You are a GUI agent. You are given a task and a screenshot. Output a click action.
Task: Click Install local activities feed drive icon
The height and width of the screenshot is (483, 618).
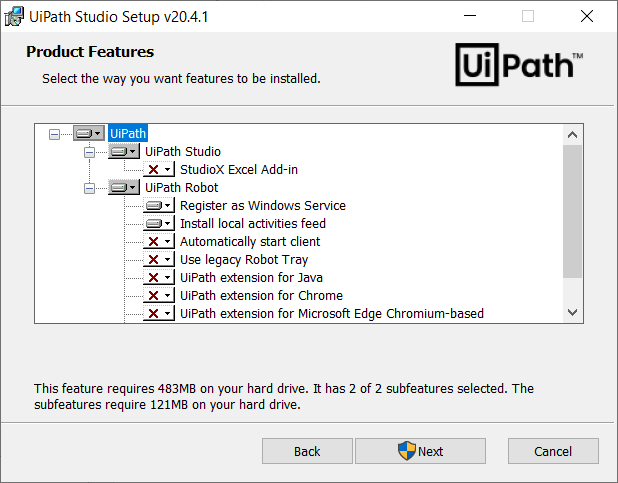158,223
